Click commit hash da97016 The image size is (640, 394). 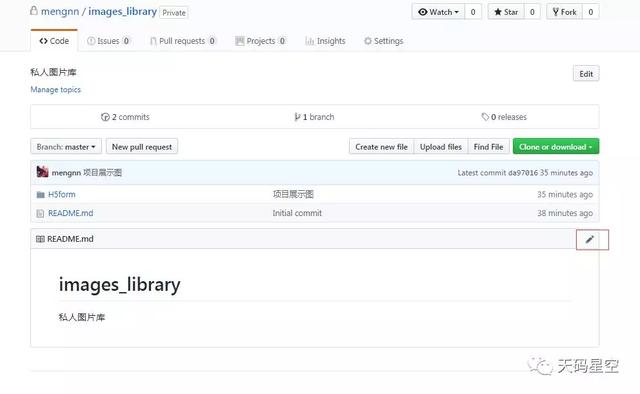[x=523, y=173]
